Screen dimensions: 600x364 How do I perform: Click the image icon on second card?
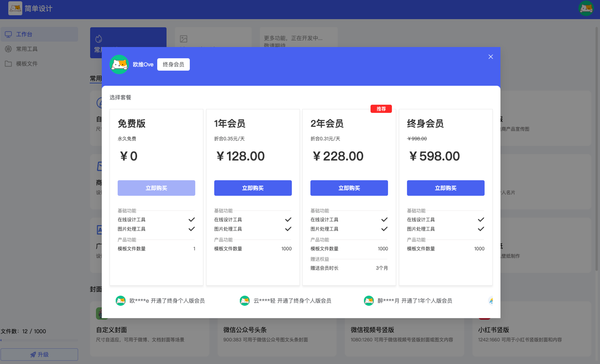[x=184, y=39]
